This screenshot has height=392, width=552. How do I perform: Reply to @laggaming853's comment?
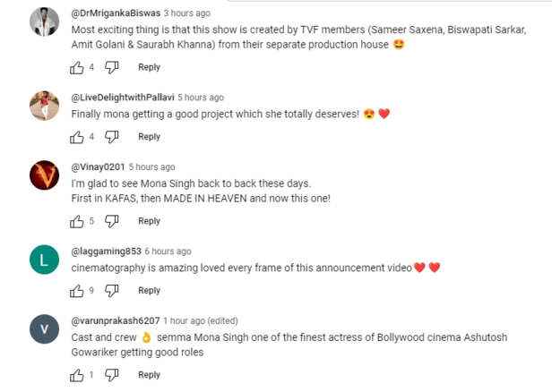[x=149, y=291]
